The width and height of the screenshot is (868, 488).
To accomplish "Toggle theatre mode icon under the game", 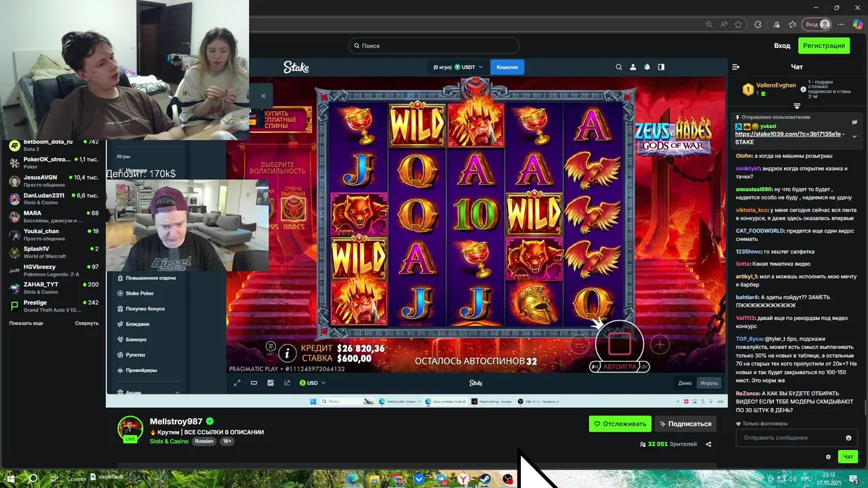I will click(x=254, y=383).
